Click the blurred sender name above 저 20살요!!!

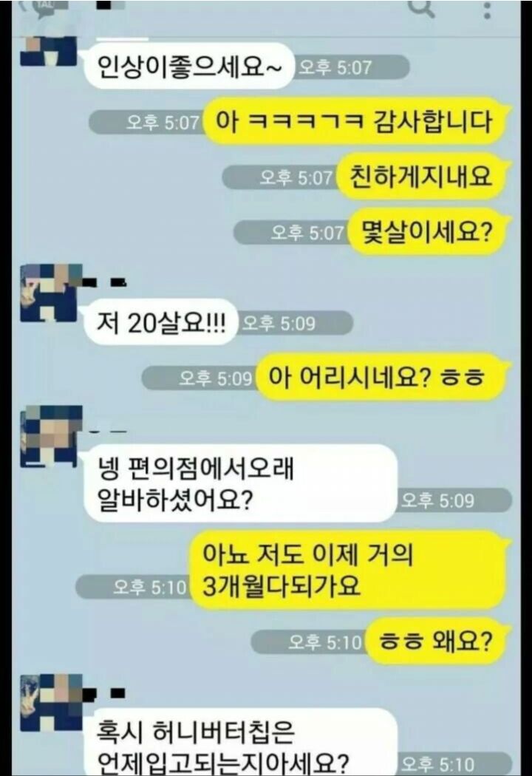104,283
